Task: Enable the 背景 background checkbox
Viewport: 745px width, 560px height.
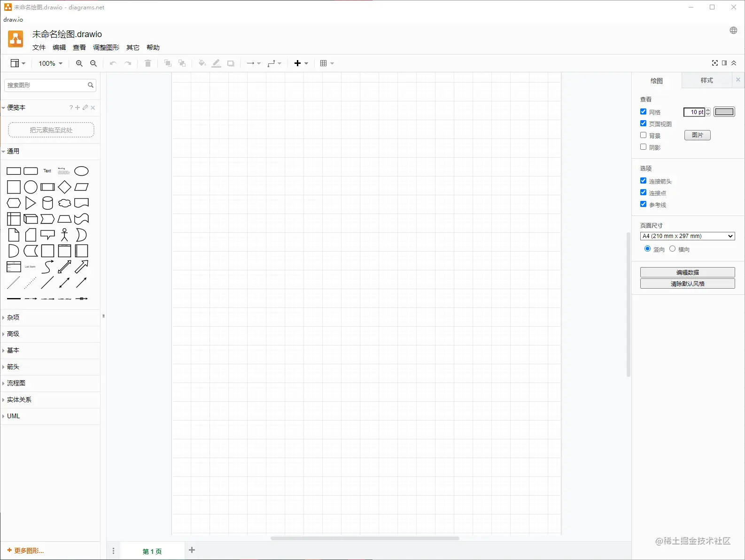Action: tap(644, 135)
